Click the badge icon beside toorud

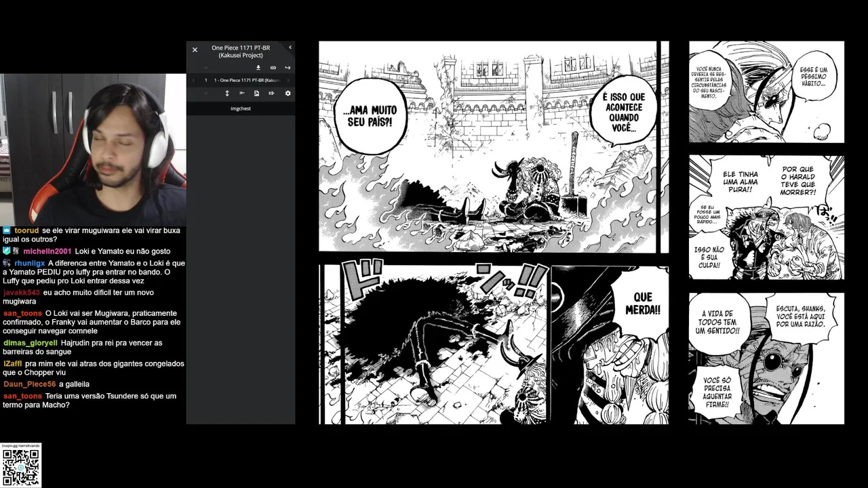7,230
